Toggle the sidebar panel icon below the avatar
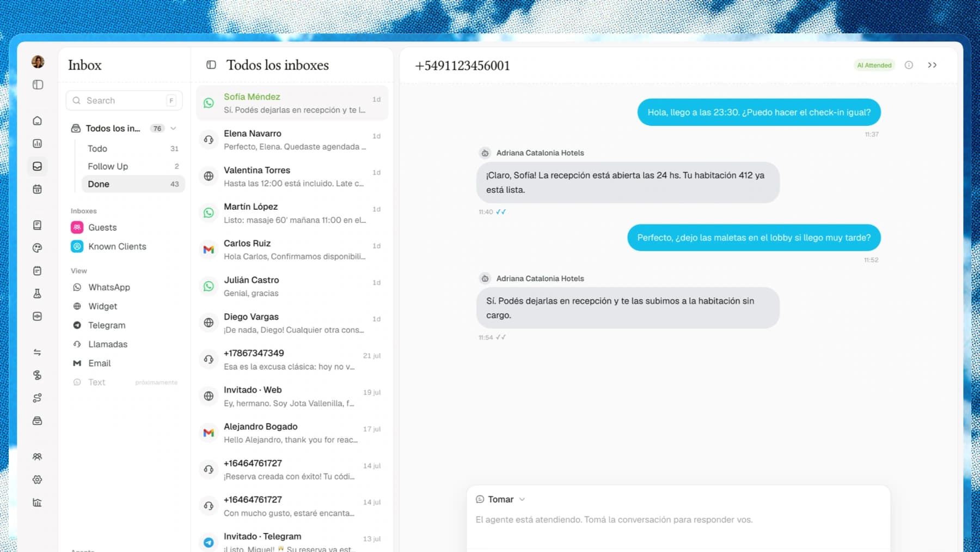 click(x=38, y=84)
